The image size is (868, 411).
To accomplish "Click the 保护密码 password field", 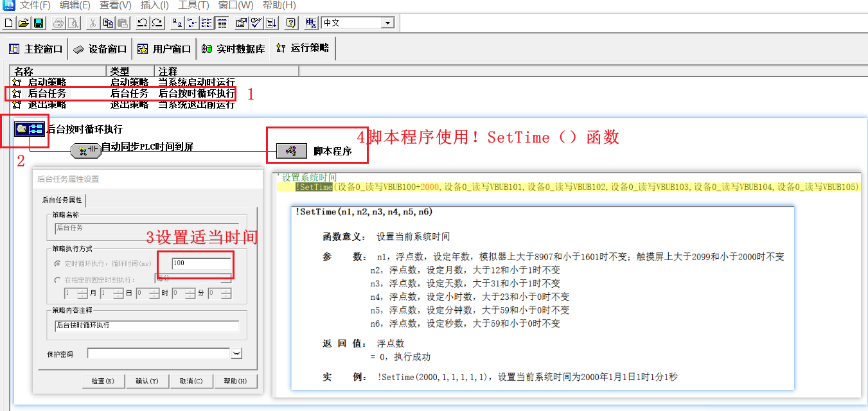I will coord(158,353).
